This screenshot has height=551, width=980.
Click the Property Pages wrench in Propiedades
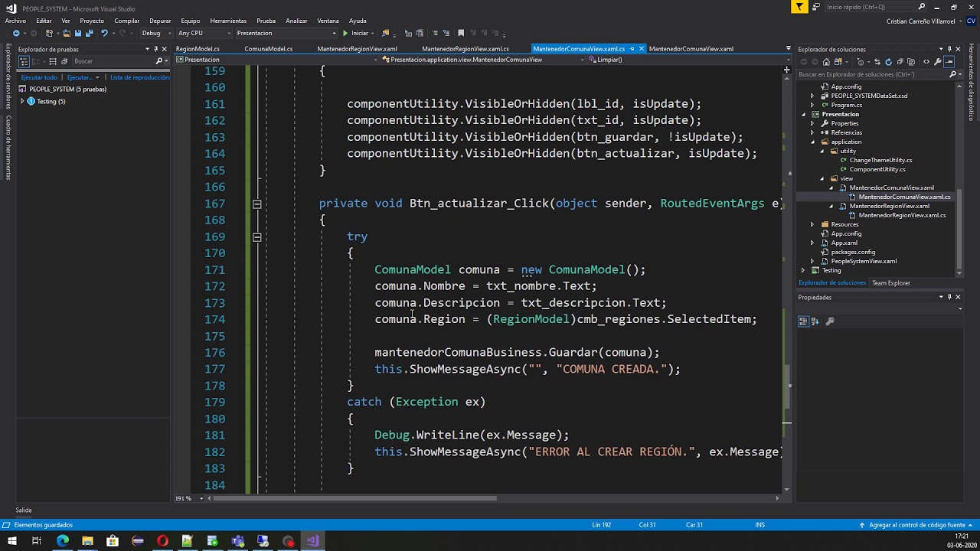tap(830, 321)
